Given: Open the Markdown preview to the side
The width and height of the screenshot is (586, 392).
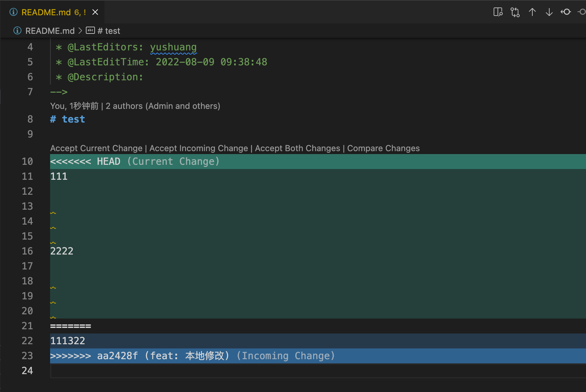Looking at the screenshot, I should point(498,12).
